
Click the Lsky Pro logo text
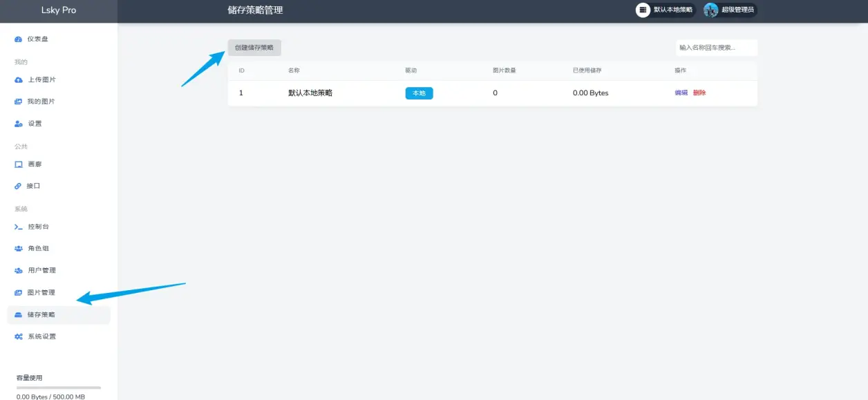59,10
